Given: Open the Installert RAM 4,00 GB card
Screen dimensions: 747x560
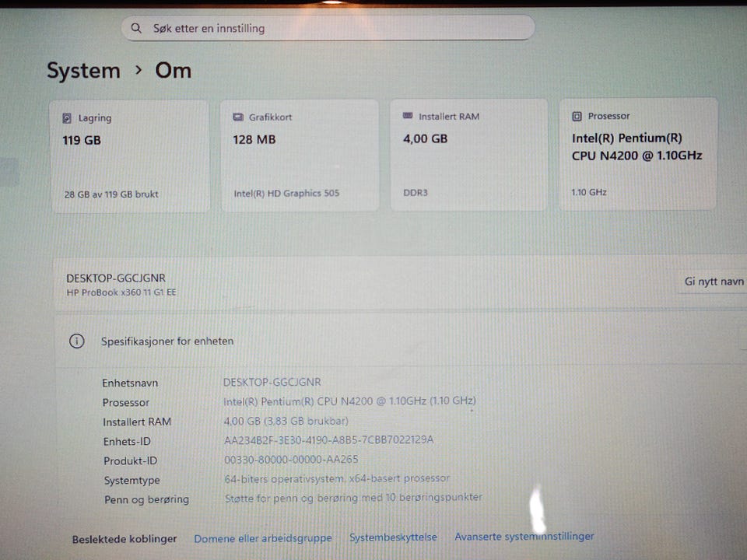Looking at the screenshot, I should click(x=469, y=155).
